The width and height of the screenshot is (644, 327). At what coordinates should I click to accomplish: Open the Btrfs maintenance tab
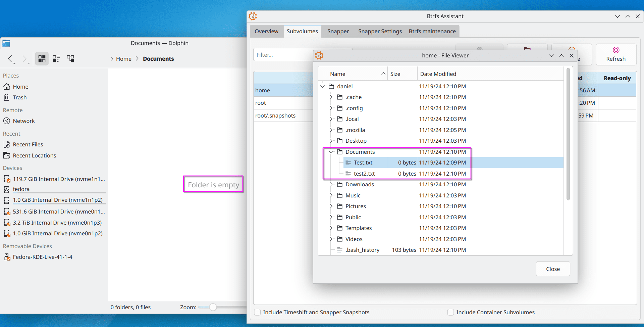(x=432, y=31)
